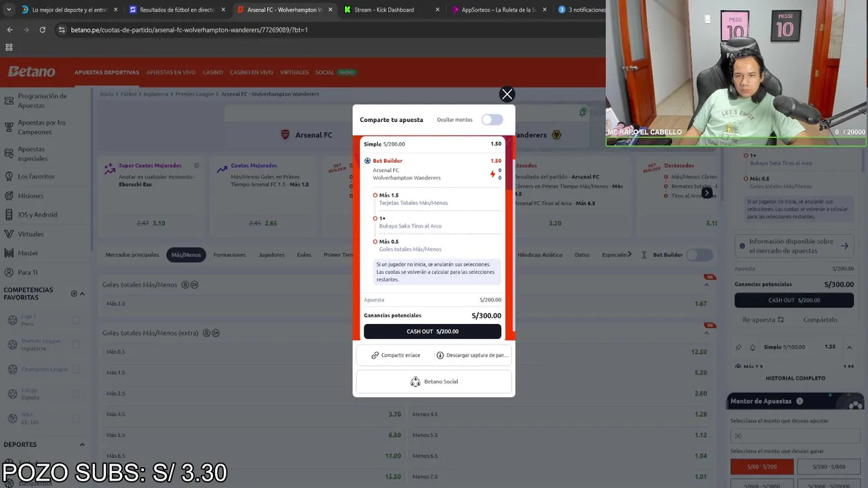The width and height of the screenshot is (868, 488).
Task: Show Mentor de Apuestas info icon
Action: [800, 401]
